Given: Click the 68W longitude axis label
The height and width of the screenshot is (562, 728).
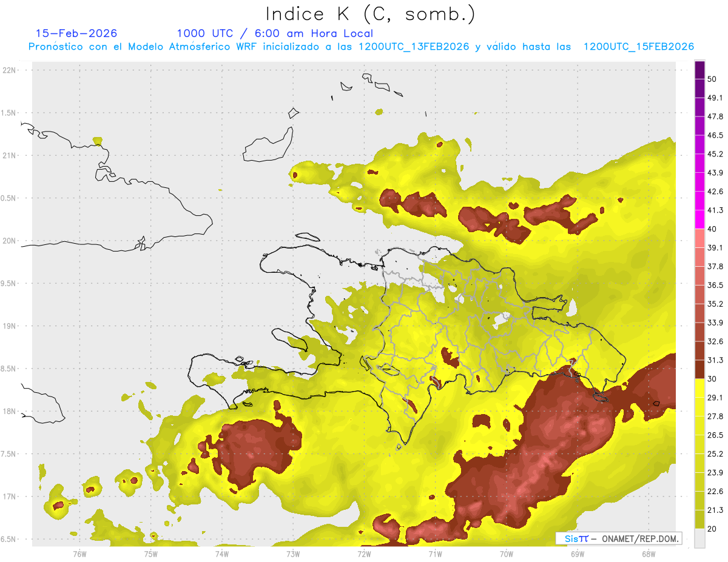Looking at the screenshot, I should pos(648,554).
